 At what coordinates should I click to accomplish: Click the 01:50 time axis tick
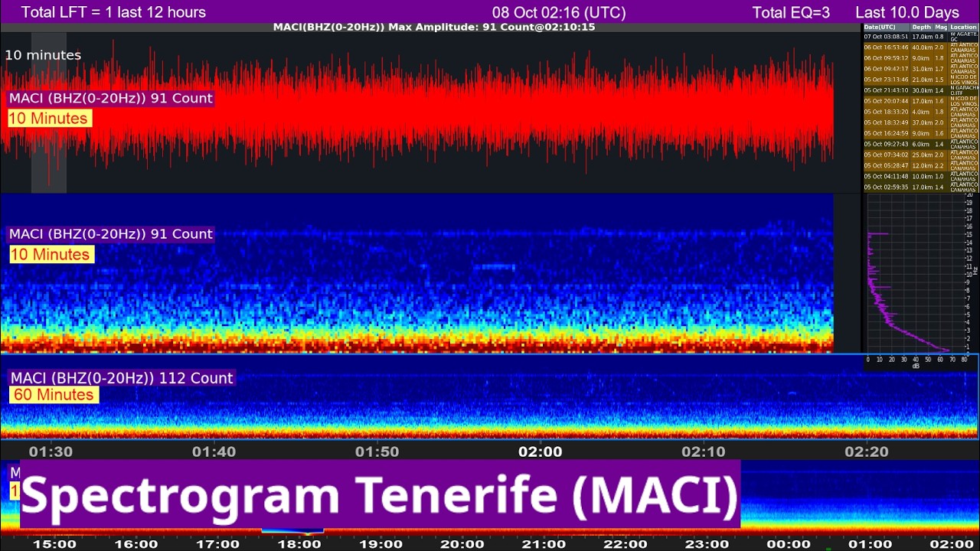click(x=377, y=452)
